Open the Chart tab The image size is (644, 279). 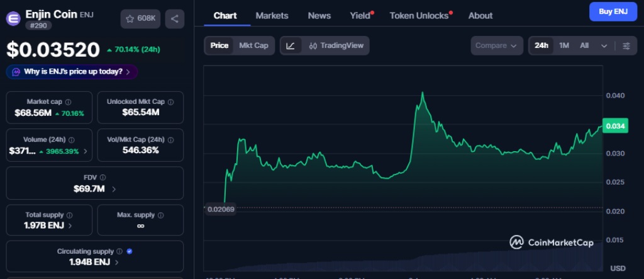pos(225,16)
